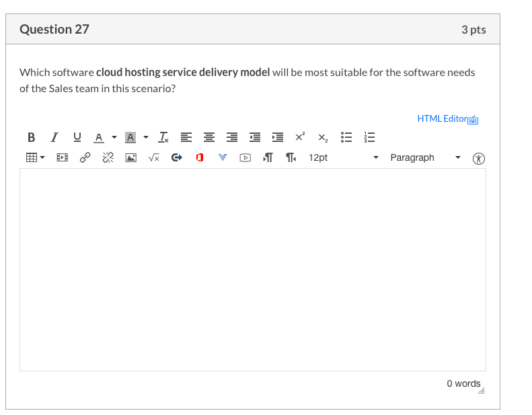Align text to the right
The image size is (532, 415).
point(232,137)
